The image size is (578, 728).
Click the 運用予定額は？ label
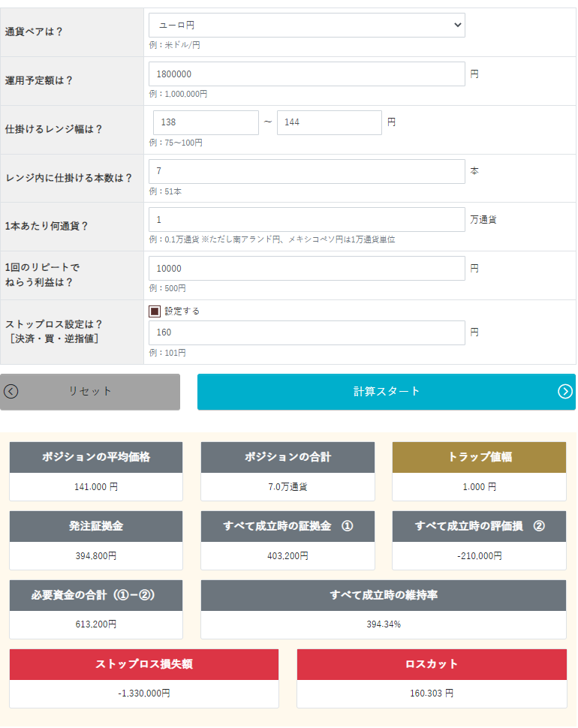[x=39, y=81]
